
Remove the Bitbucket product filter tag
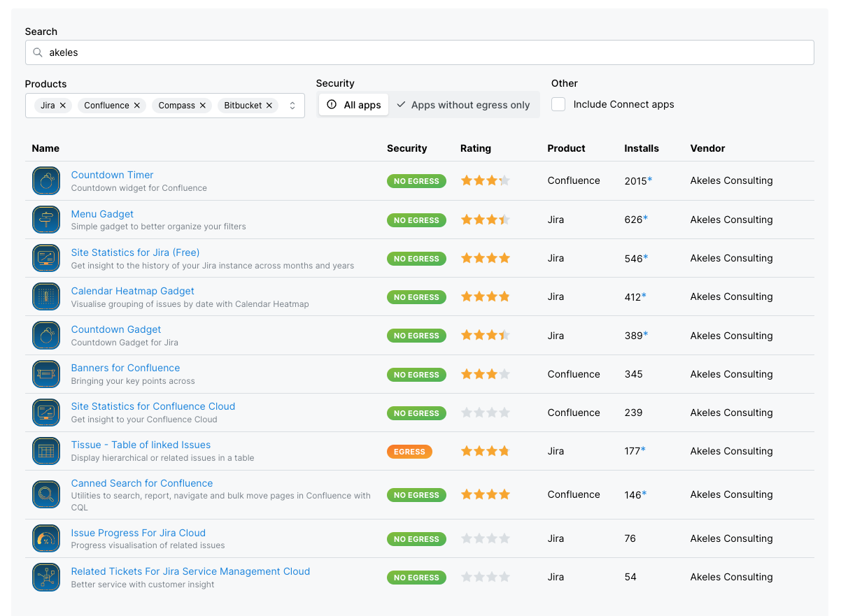coord(269,106)
